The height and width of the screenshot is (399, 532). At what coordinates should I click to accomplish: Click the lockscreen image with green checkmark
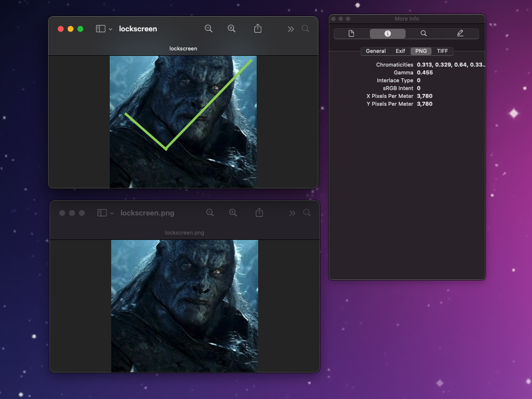pyautogui.click(x=183, y=122)
